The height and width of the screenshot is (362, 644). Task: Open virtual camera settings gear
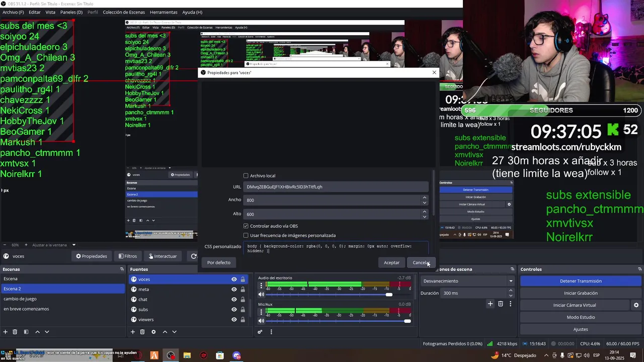(636, 305)
